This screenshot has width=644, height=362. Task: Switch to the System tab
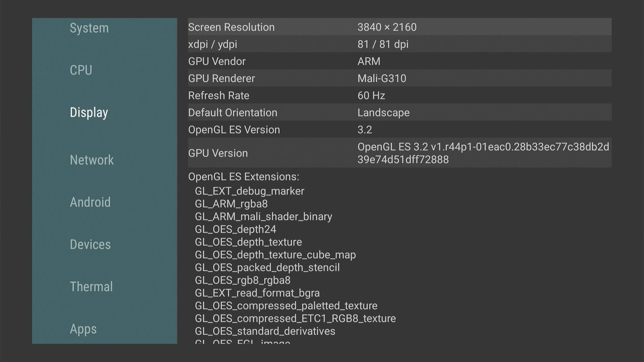click(x=89, y=28)
